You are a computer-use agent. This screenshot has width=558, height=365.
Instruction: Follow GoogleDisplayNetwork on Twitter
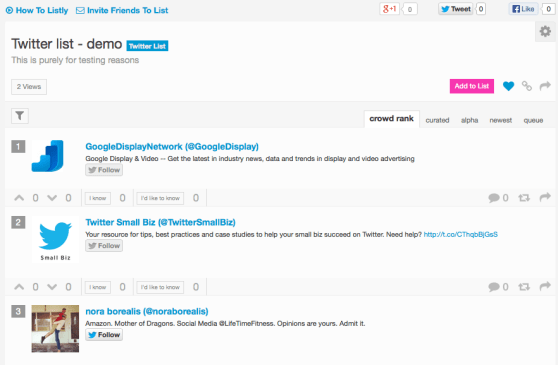pos(104,170)
